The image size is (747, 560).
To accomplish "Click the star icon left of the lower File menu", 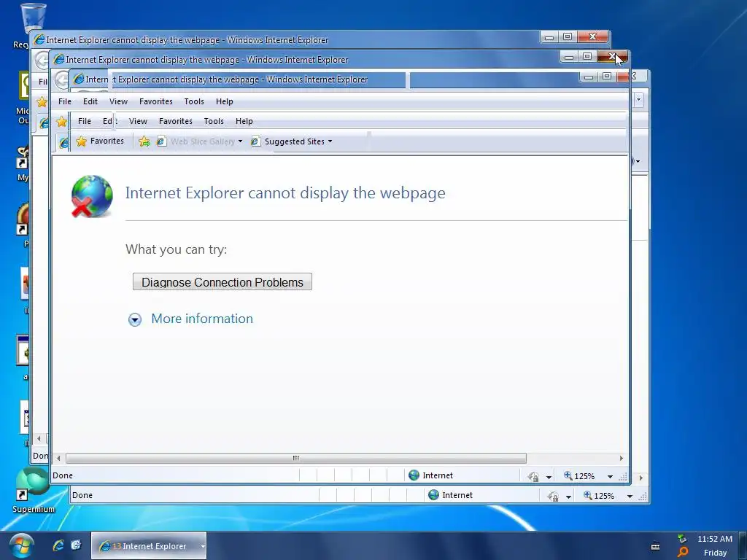I will 61,122.
